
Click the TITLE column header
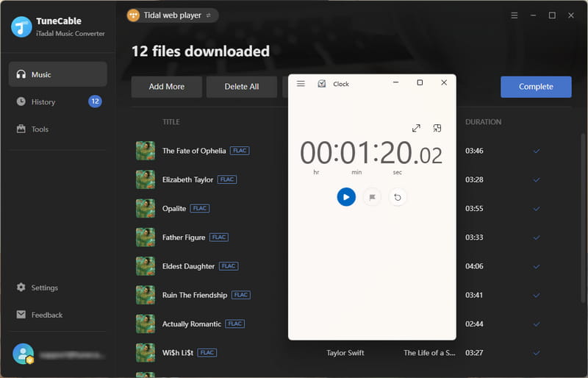click(171, 122)
